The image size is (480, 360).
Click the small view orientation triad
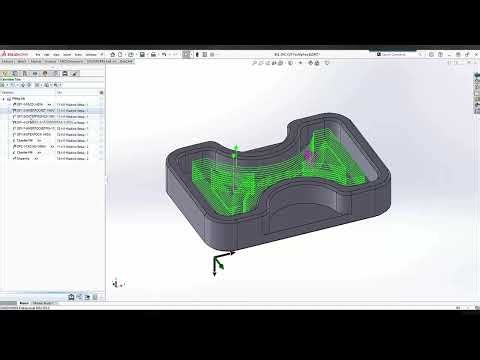coord(118,283)
